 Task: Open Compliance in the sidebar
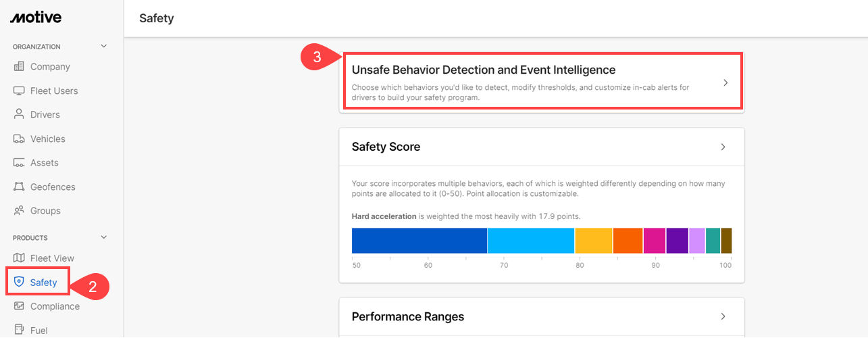55,306
